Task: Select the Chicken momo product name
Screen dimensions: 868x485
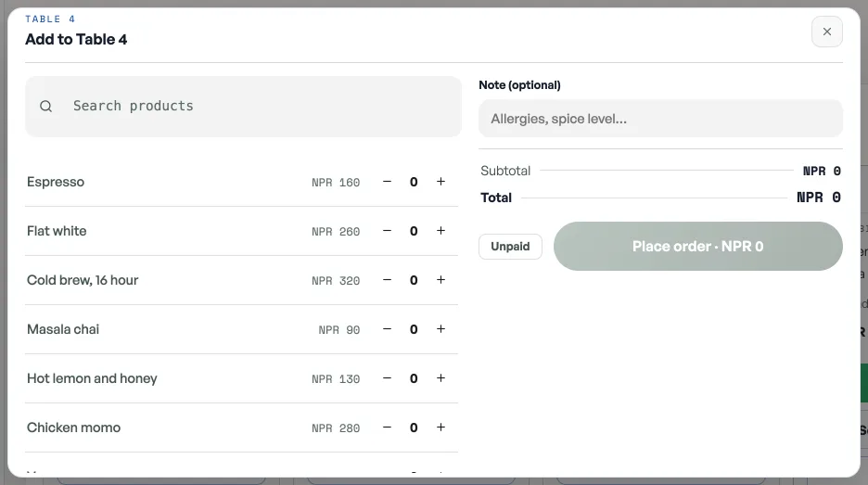Action: [73, 428]
